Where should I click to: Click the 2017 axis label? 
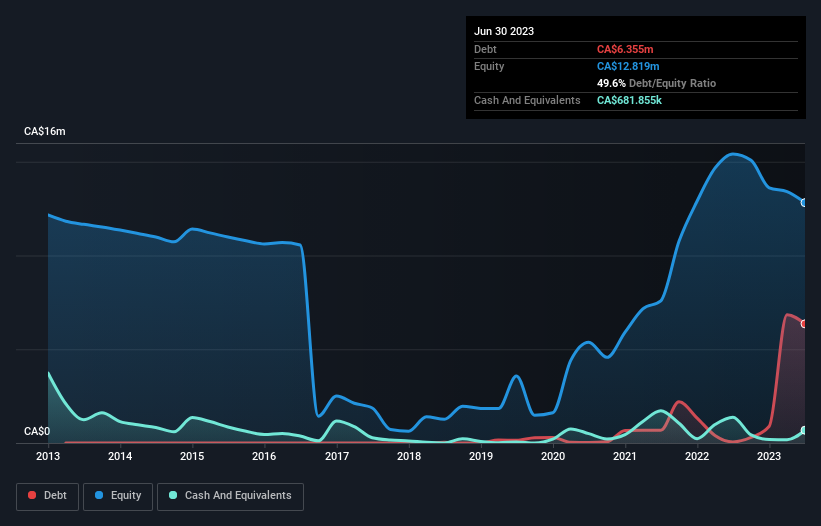coord(337,456)
